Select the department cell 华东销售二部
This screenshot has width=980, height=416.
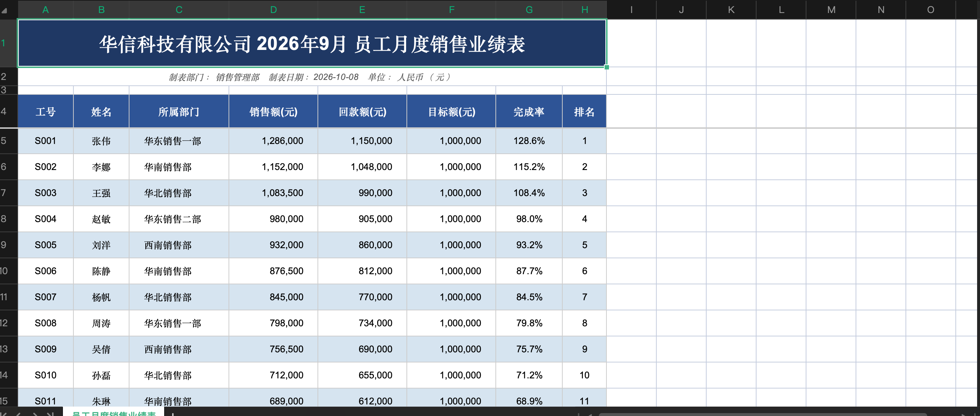(179, 219)
